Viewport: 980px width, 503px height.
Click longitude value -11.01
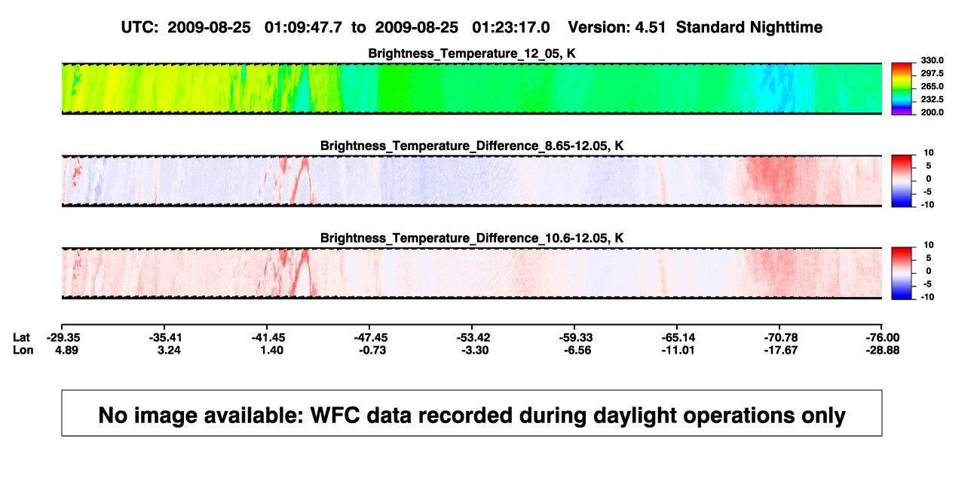click(x=678, y=350)
